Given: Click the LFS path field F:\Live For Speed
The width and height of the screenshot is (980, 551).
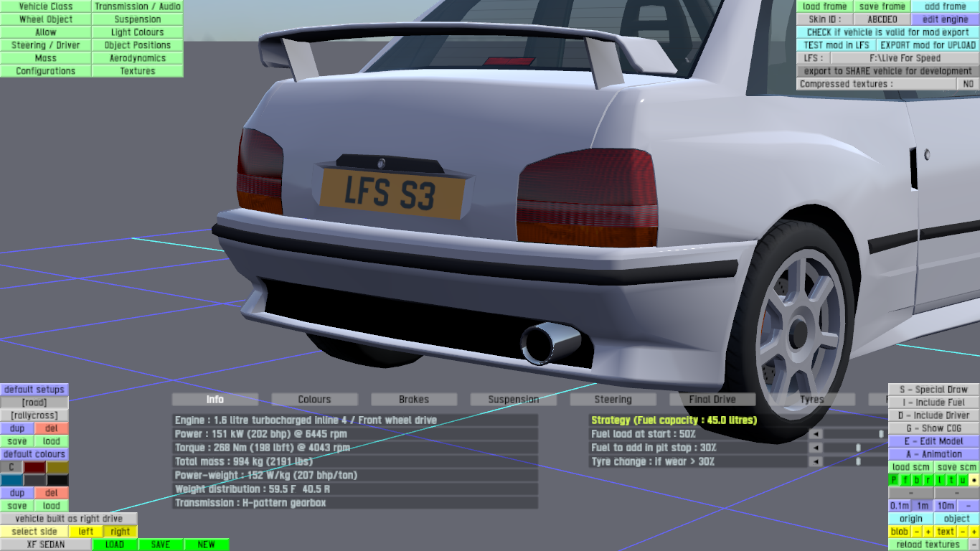Looking at the screenshot, I should (905, 58).
